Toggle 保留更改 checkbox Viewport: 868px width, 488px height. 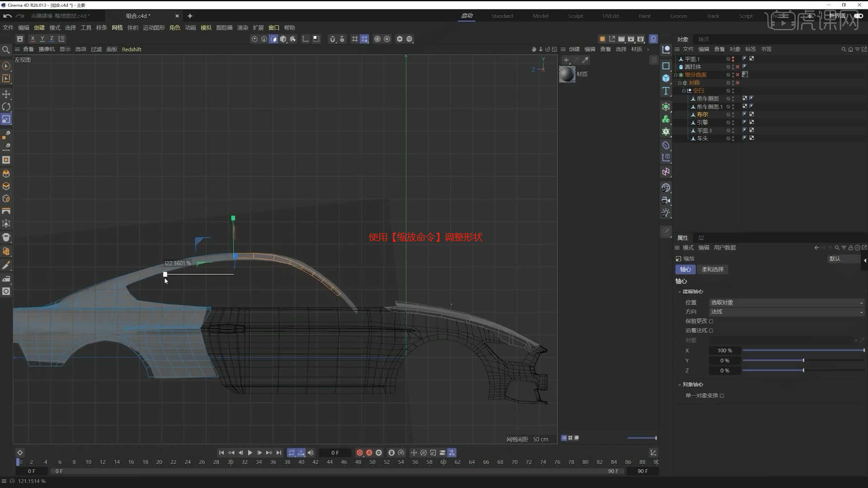[711, 321]
